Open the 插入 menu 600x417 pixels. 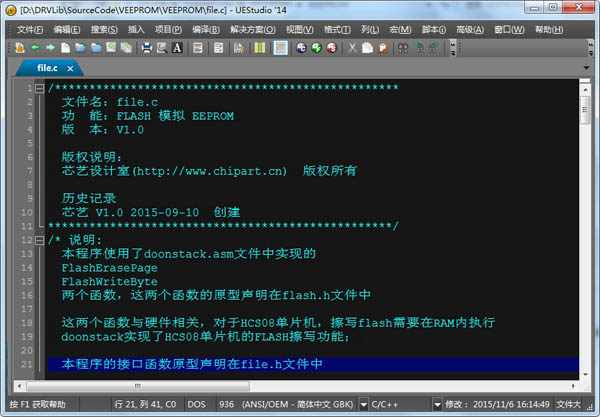point(136,29)
